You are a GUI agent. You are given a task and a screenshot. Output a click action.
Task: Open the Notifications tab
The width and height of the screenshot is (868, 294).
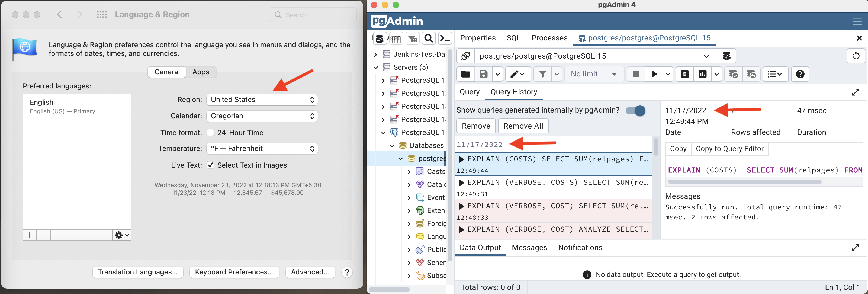(580, 247)
